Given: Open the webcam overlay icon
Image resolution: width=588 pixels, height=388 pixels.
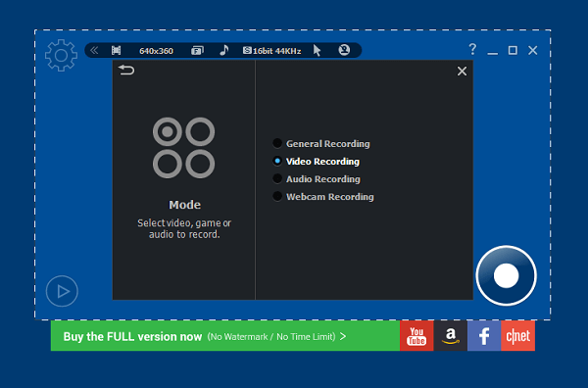Looking at the screenshot, I should 344,50.
